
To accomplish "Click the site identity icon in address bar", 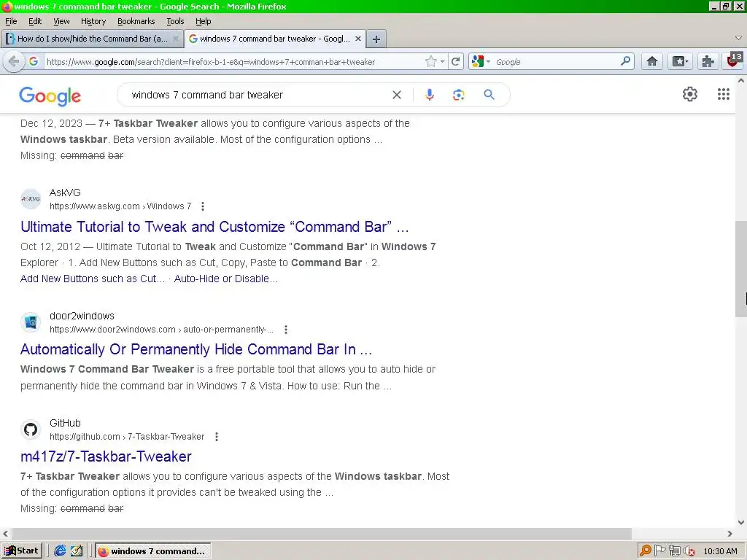I will pos(34,61).
